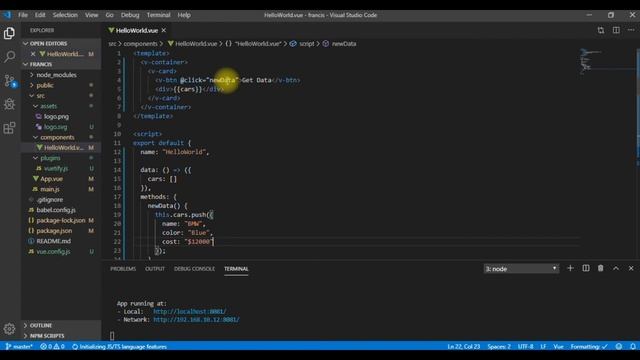Open the editor More Actions menu

click(631, 30)
